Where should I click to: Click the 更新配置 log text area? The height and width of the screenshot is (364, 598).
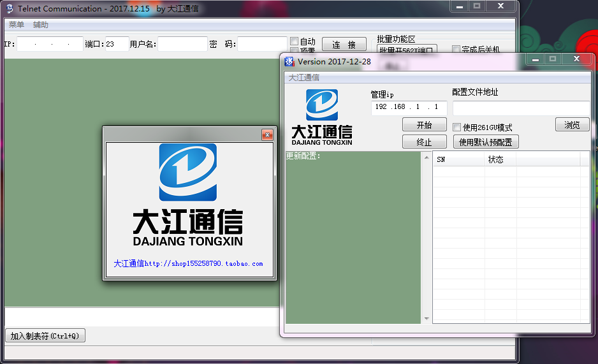tap(353, 237)
